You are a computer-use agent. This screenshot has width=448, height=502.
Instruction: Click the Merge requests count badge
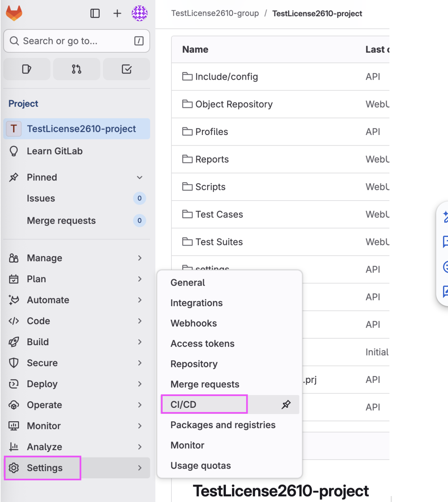pyautogui.click(x=140, y=221)
